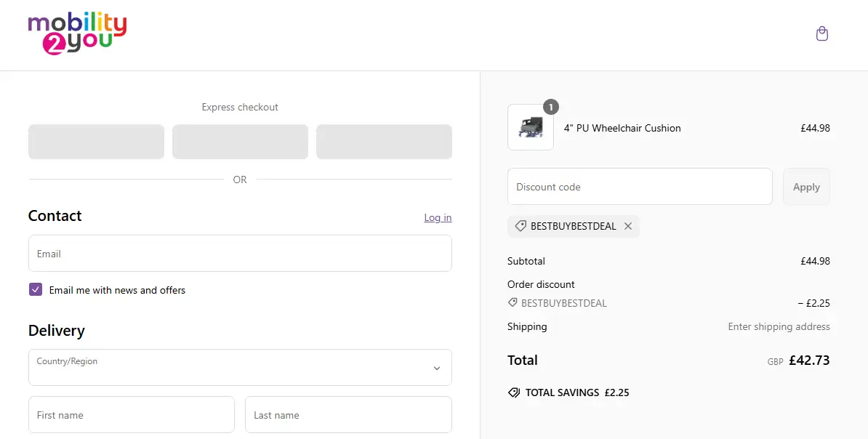The width and height of the screenshot is (868, 439).
Task: Choose the middle express checkout button
Action: coord(240,142)
